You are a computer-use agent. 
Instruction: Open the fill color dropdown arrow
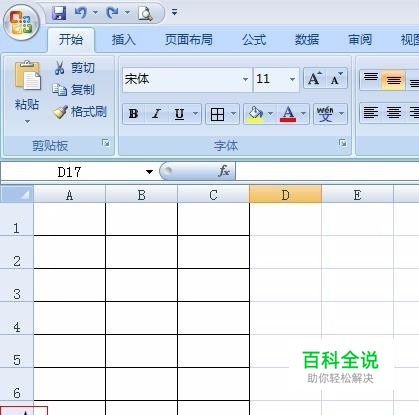coord(271,114)
